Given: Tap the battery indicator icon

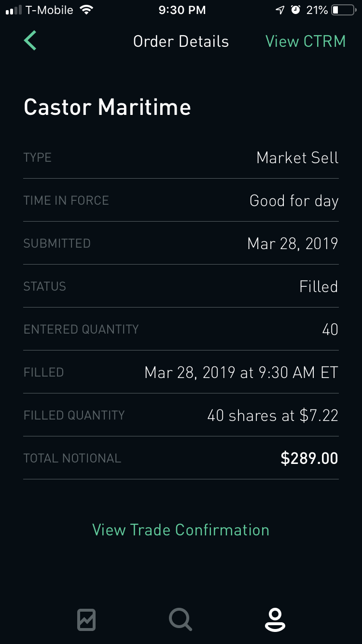Looking at the screenshot, I should pyautogui.click(x=343, y=10).
